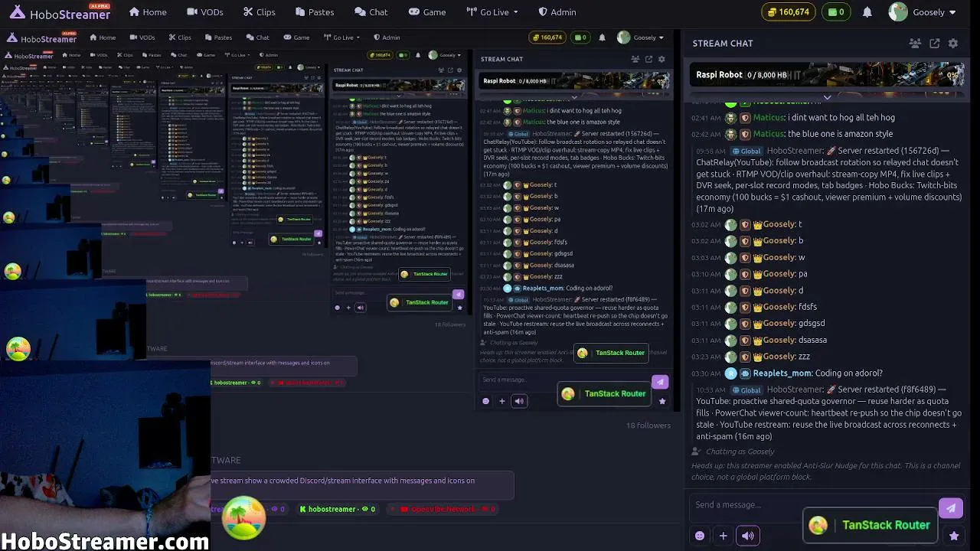Click the crown badge on Goosely's 't' message in main chat
This screenshot has width=980, height=551.
758,224
